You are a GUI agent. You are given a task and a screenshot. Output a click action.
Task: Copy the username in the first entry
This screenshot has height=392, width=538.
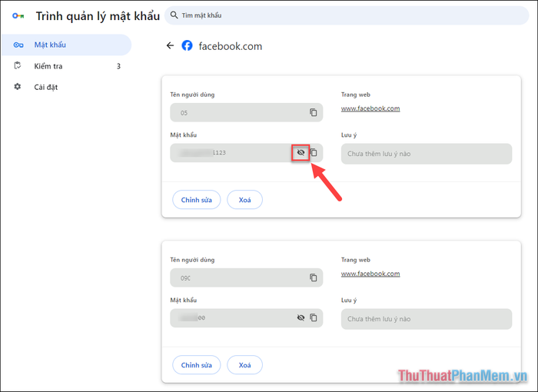click(313, 113)
